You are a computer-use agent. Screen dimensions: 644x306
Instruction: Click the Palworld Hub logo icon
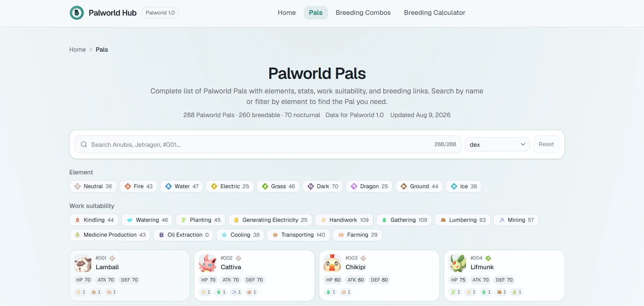77,13
